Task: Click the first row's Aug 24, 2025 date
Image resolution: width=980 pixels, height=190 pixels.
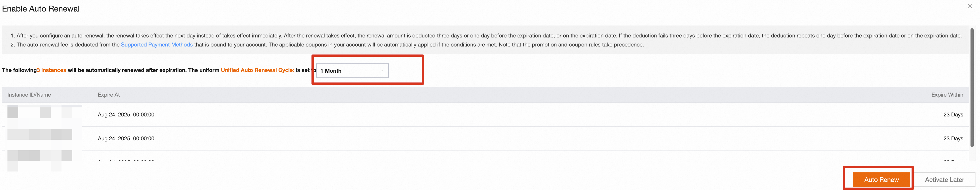Action: [126, 114]
